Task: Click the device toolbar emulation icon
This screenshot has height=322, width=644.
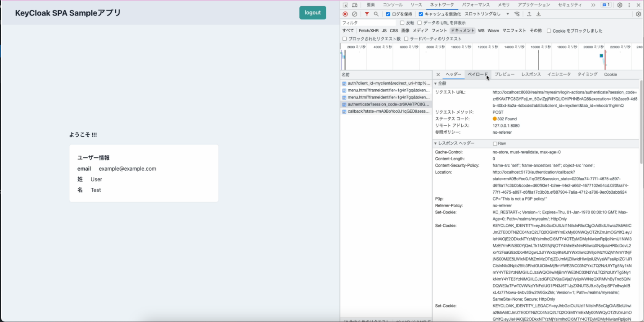Action: click(354, 5)
